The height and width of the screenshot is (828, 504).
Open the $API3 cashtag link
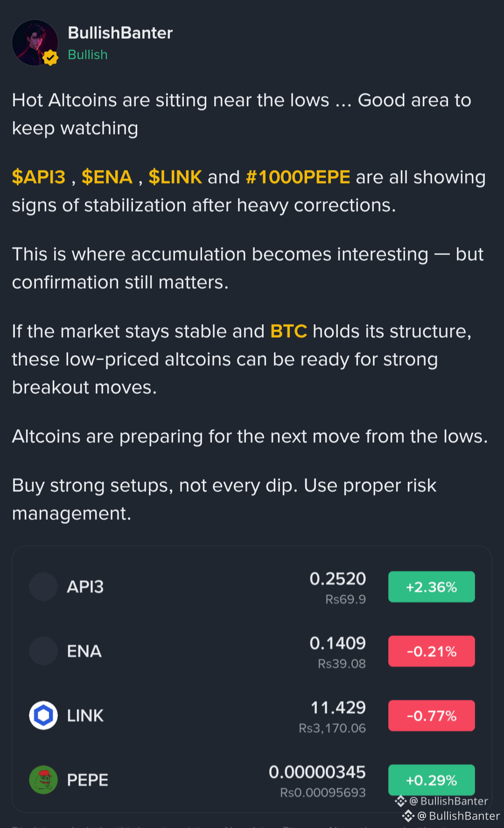tap(39, 177)
